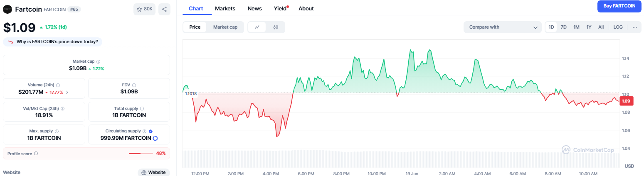Click the Website link button
This screenshot has width=644, height=176.
tap(154, 172)
